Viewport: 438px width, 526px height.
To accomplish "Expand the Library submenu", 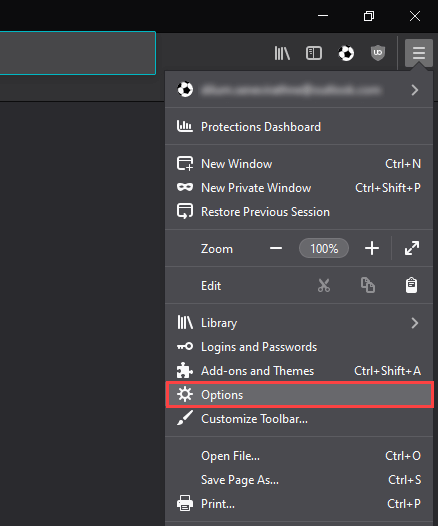I will coord(299,323).
